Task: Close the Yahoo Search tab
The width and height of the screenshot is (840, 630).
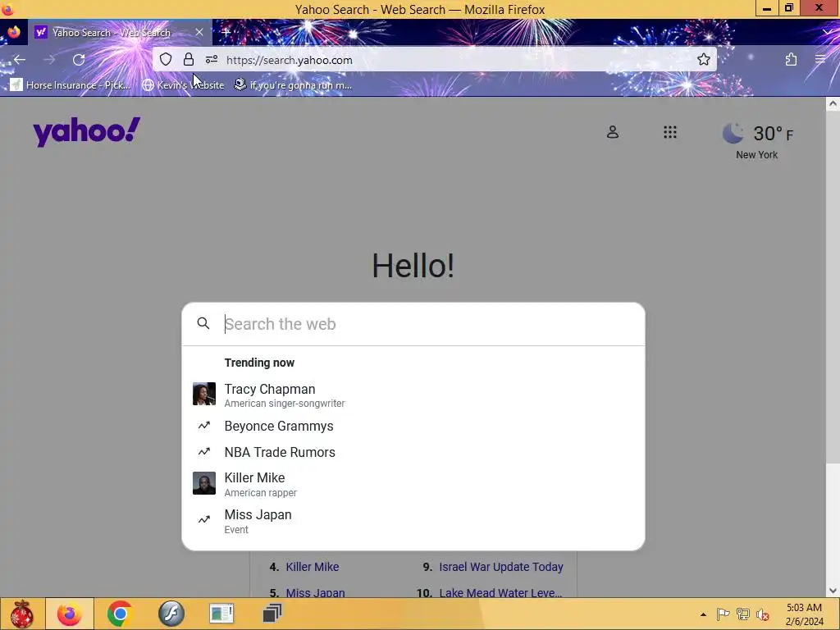Action: [x=199, y=33]
